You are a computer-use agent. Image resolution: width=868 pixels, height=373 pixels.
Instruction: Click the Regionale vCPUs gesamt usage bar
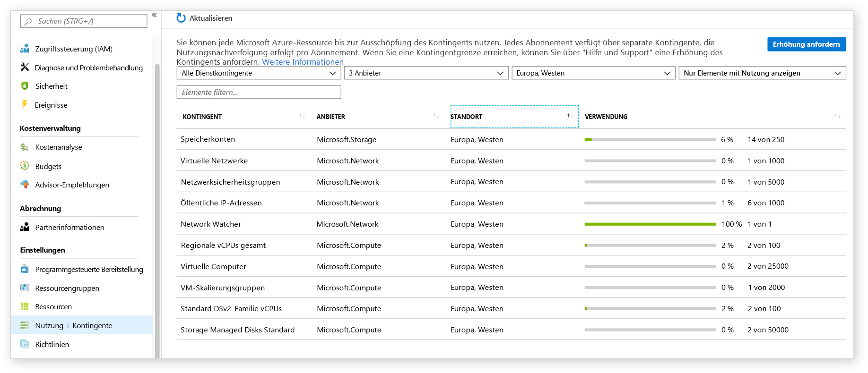pos(650,246)
